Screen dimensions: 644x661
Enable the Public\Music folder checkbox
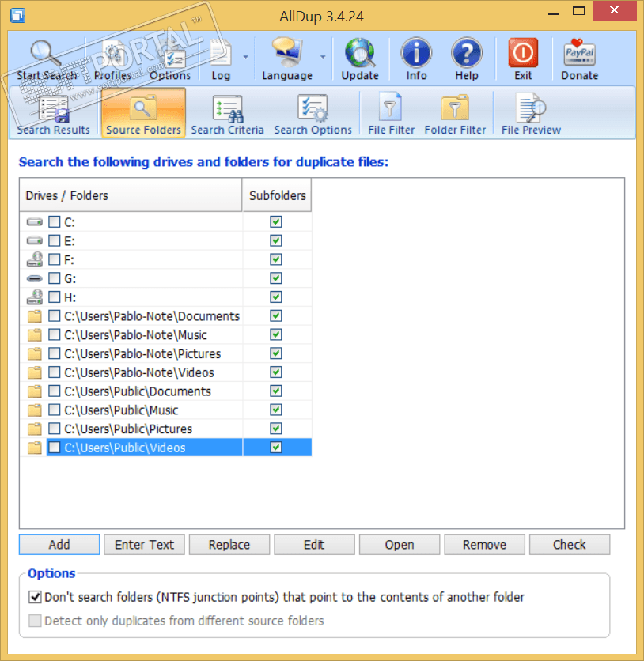[54, 410]
